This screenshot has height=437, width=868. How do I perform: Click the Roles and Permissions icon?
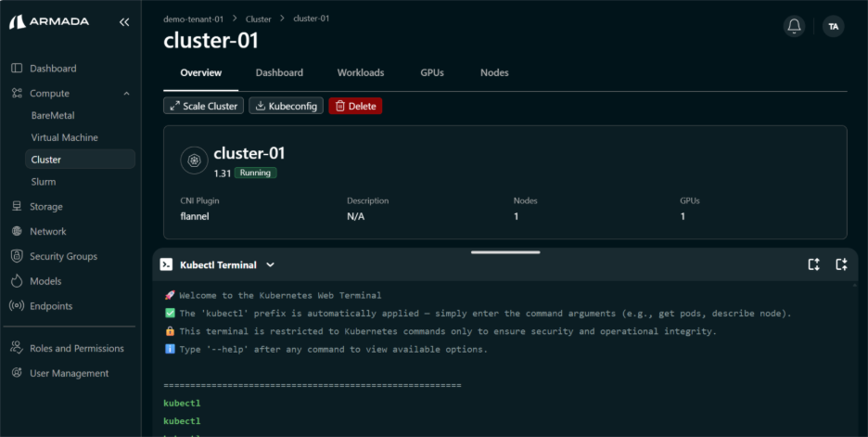[17, 348]
